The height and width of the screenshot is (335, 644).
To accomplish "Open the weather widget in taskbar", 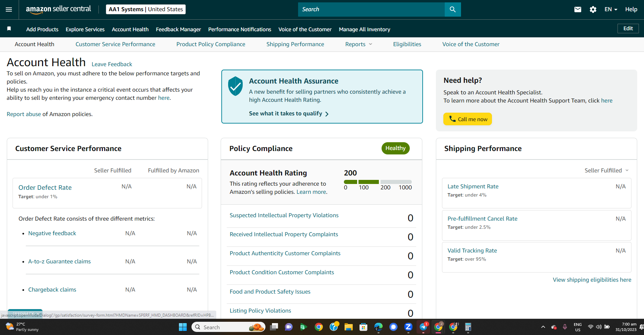I will (x=22, y=327).
